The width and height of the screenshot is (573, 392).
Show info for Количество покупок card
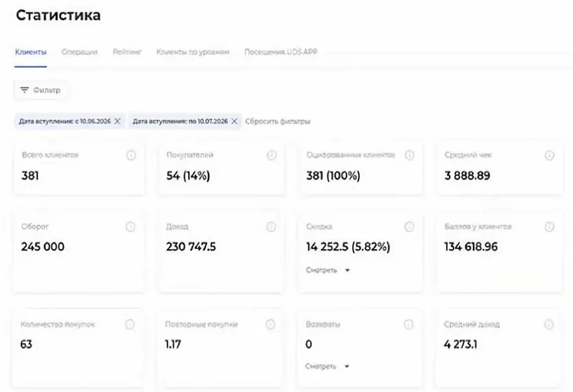click(130, 324)
